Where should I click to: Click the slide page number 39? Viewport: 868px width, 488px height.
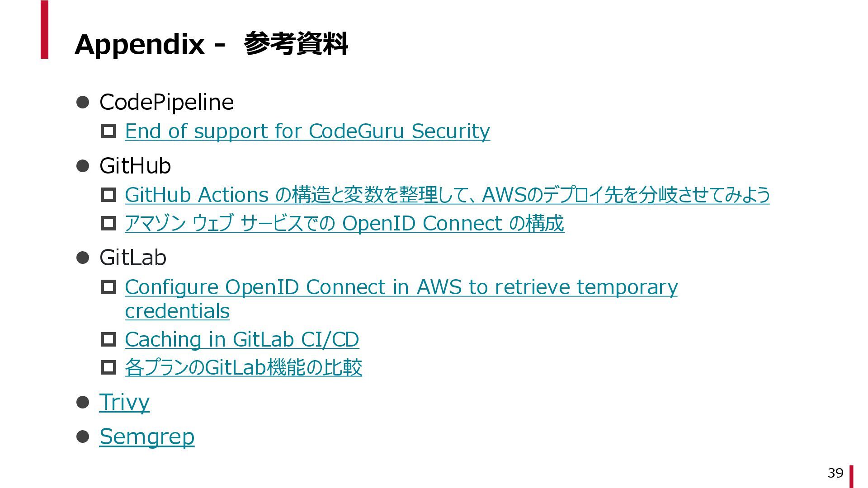835,473
